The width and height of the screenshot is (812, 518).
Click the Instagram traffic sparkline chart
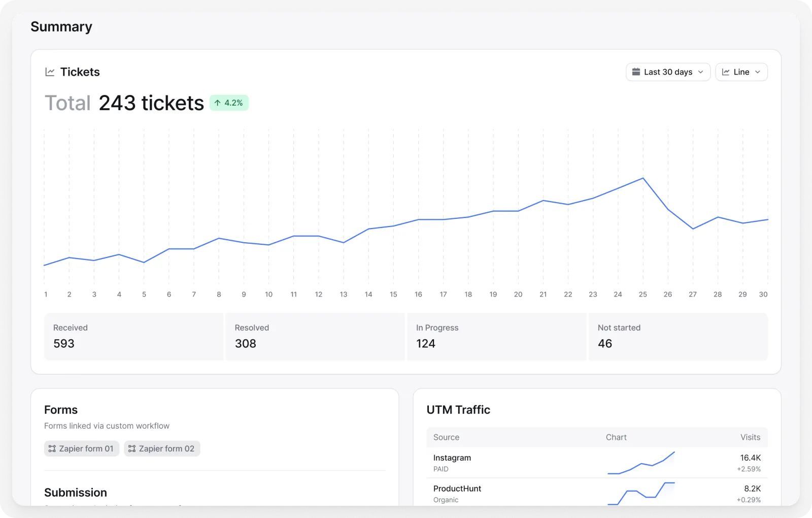point(641,463)
